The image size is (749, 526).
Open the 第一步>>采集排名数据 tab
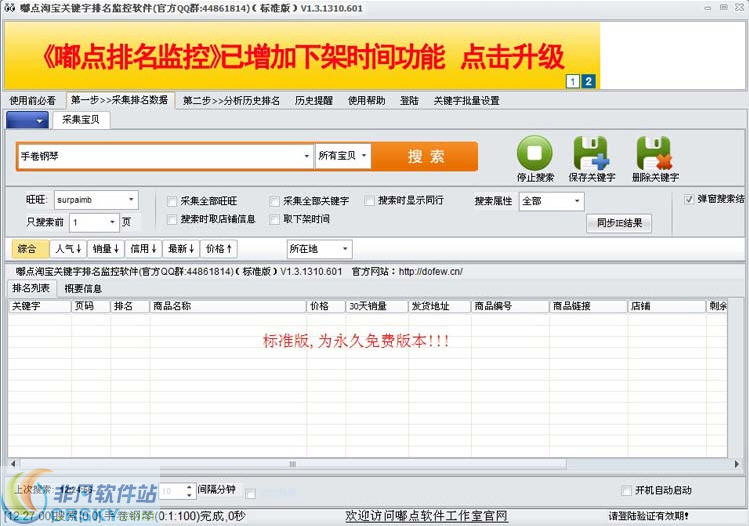119,100
